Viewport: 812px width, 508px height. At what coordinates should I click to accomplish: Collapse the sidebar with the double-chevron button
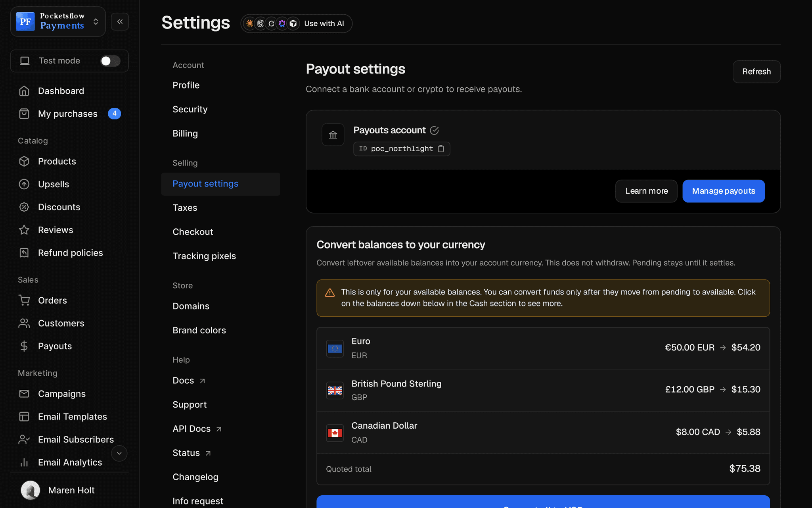point(120,22)
